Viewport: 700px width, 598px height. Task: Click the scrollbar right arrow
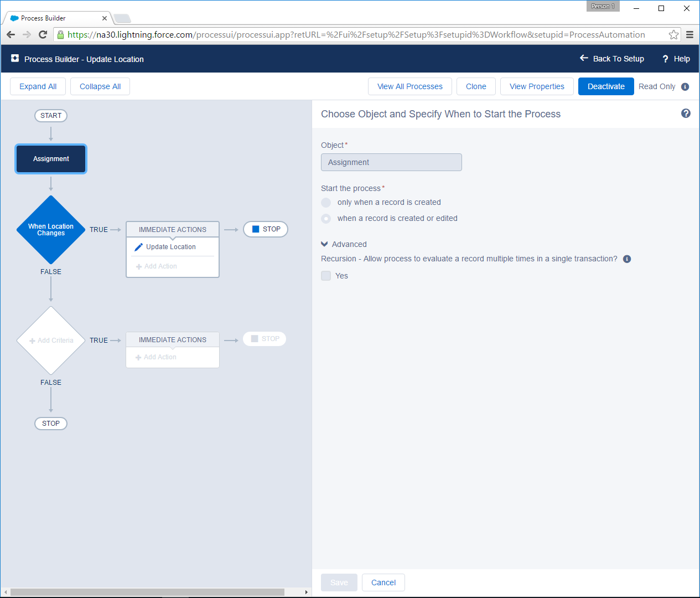point(307,592)
